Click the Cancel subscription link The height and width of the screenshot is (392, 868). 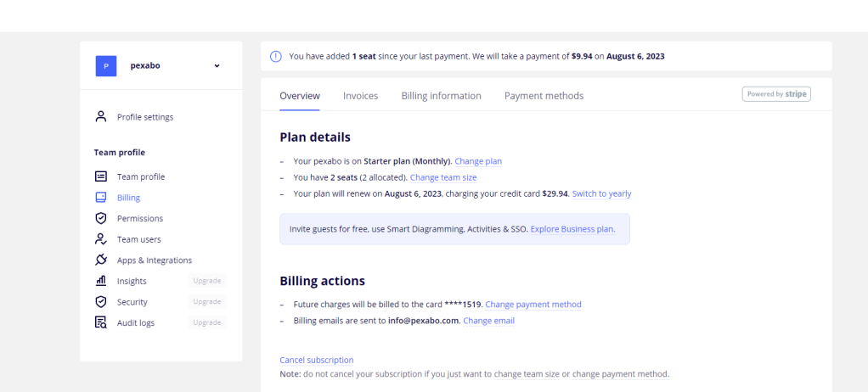pos(317,360)
